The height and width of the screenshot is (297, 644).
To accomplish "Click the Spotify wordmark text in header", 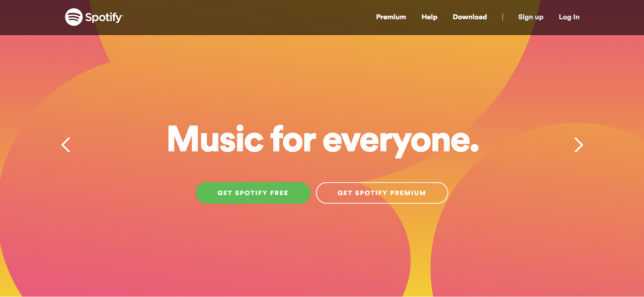I will [104, 18].
